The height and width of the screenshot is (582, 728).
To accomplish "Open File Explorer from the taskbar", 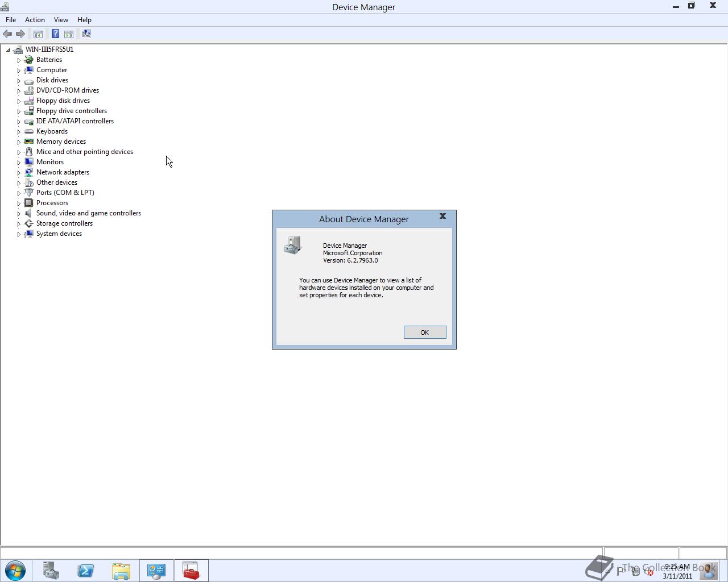I will point(121,571).
